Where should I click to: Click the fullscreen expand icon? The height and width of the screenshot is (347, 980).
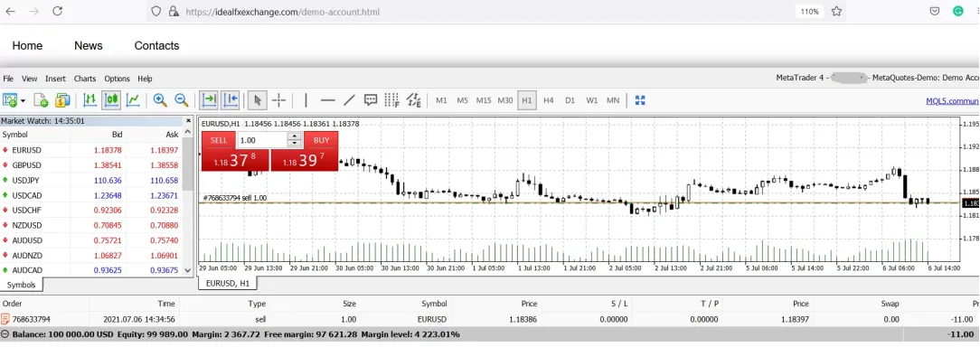640,100
